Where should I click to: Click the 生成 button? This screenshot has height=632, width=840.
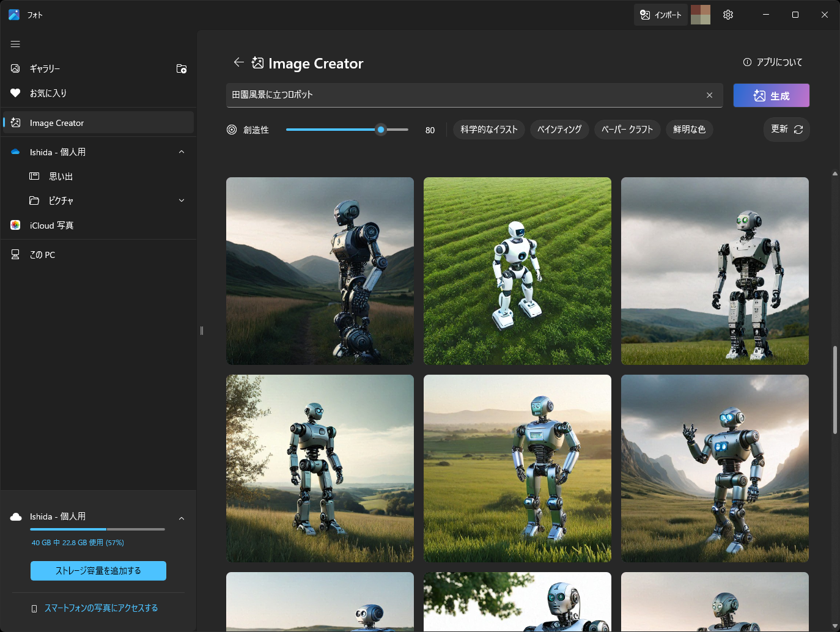click(771, 95)
